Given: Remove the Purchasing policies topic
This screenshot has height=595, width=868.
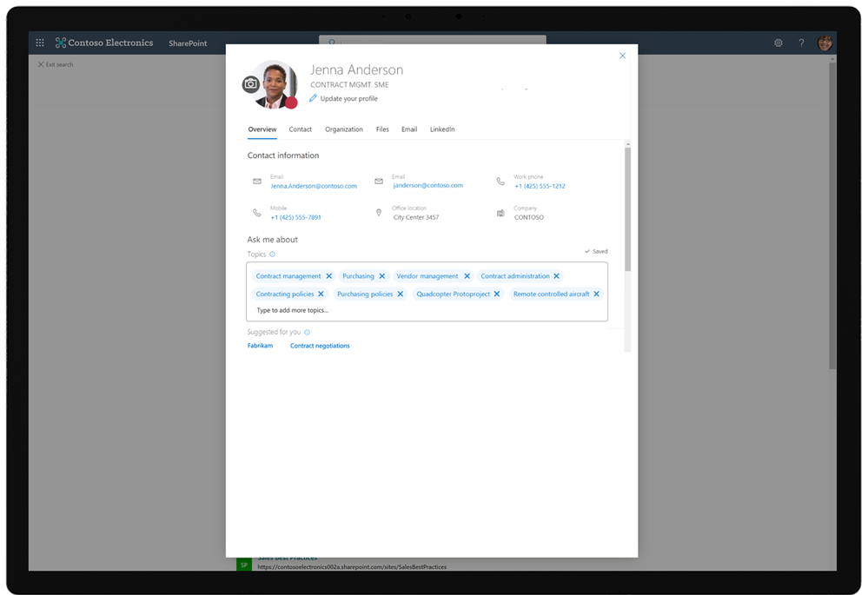Looking at the screenshot, I should tap(401, 294).
